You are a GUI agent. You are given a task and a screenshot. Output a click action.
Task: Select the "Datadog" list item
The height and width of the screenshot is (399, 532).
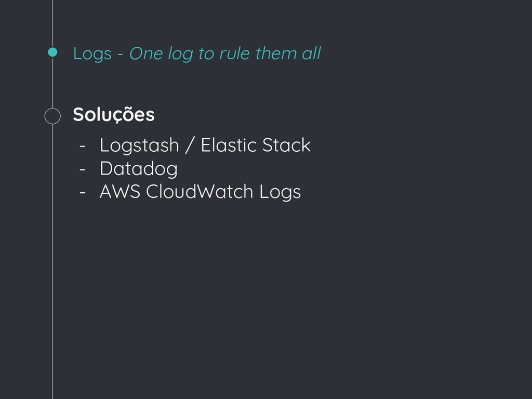[138, 169]
